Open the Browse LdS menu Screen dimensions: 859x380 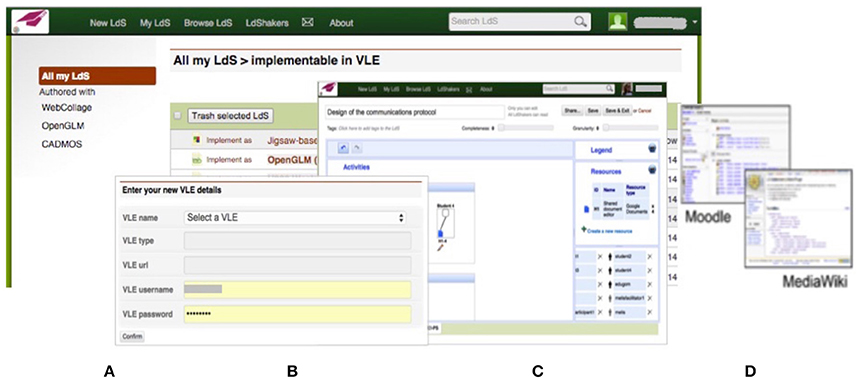click(x=208, y=23)
